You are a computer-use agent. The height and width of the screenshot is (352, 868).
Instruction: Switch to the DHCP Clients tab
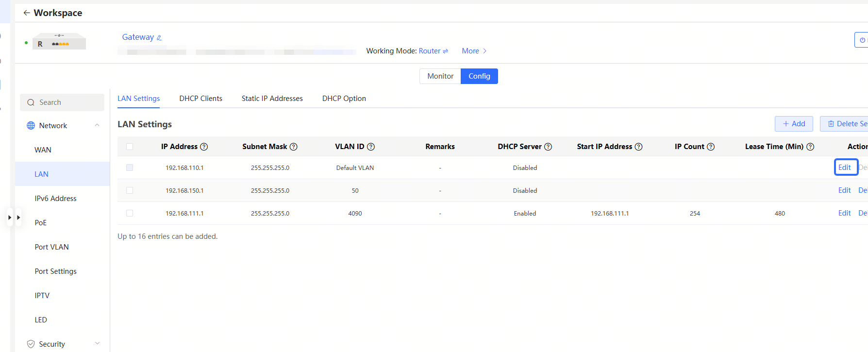click(200, 99)
